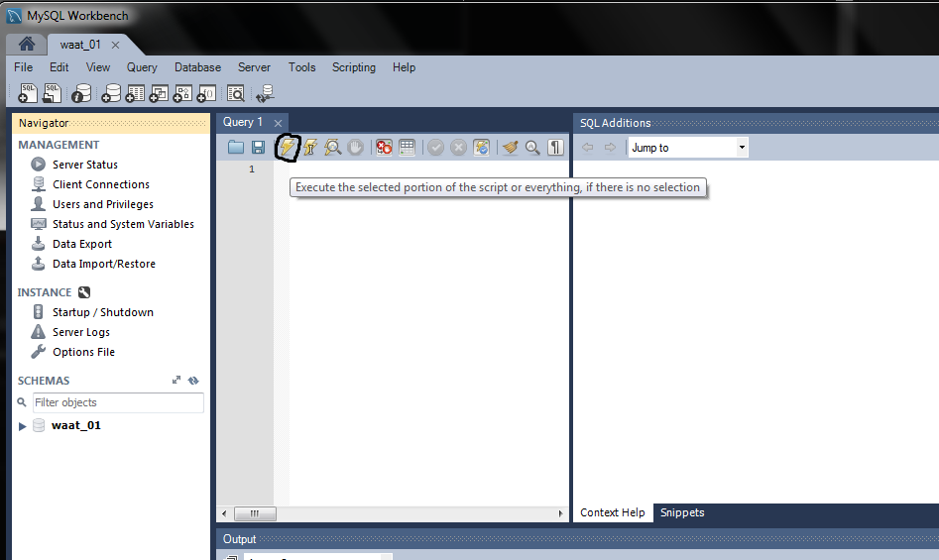Create a new SQL tab for queries
Image resolution: width=939 pixels, height=560 pixels.
pyautogui.click(x=28, y=93)
